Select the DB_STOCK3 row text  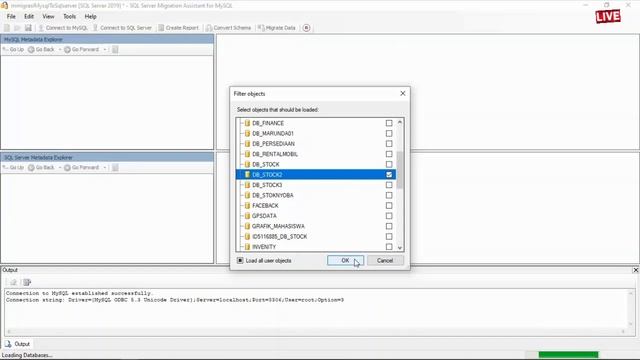point(267,185)
